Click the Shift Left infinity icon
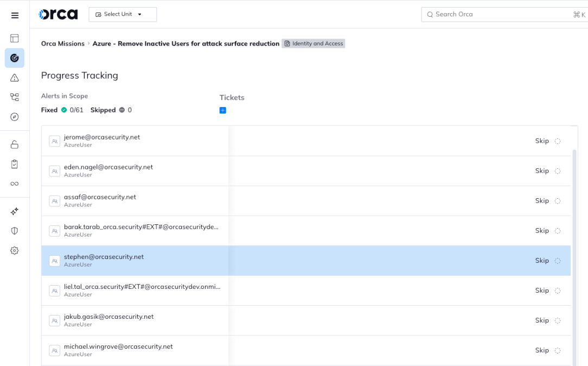 point(14,183)
